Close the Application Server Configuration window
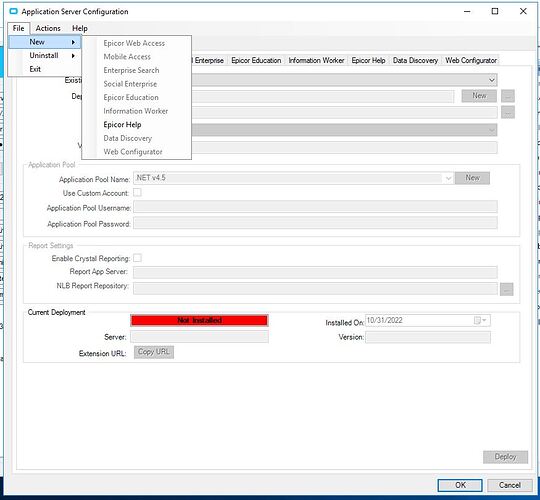Viewport: 540px width, 500px height. tap(523, 11)
